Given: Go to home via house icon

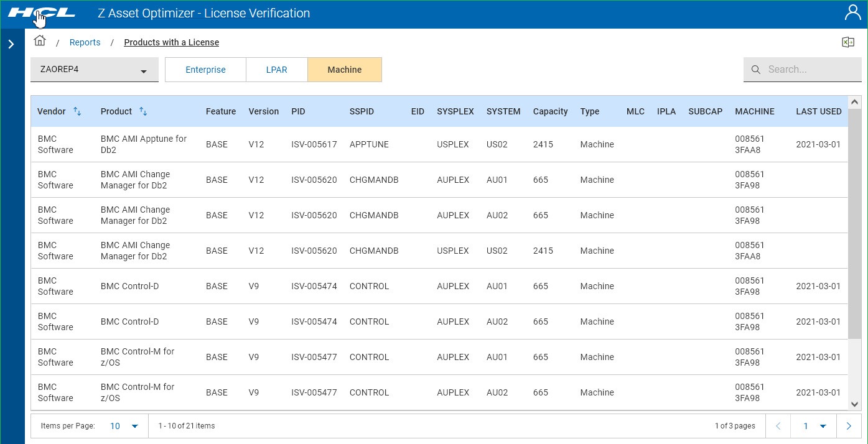Looking at the screenshot, I should coord(40,42).
